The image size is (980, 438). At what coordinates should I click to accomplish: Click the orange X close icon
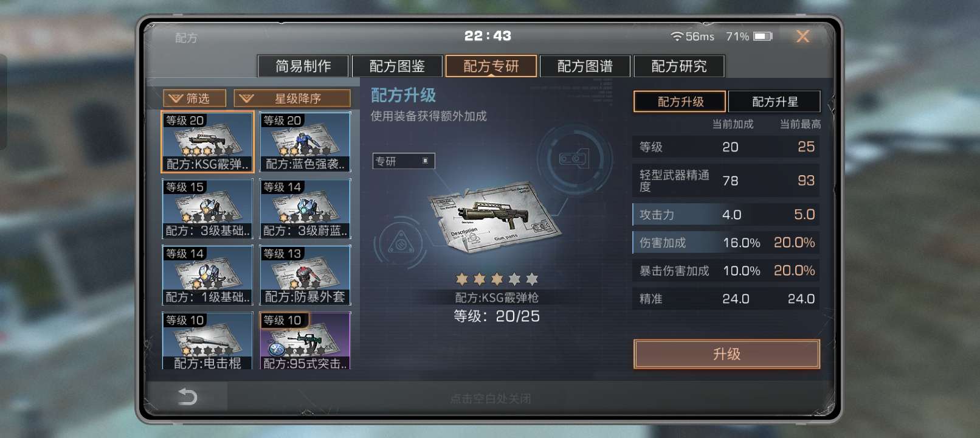point(802,36)
